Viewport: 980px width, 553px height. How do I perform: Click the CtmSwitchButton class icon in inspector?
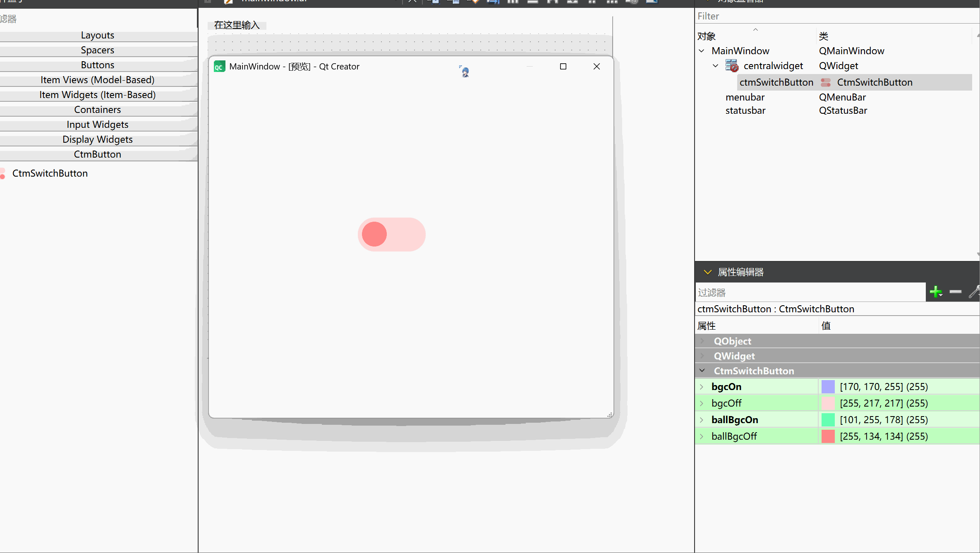(826, 82)
